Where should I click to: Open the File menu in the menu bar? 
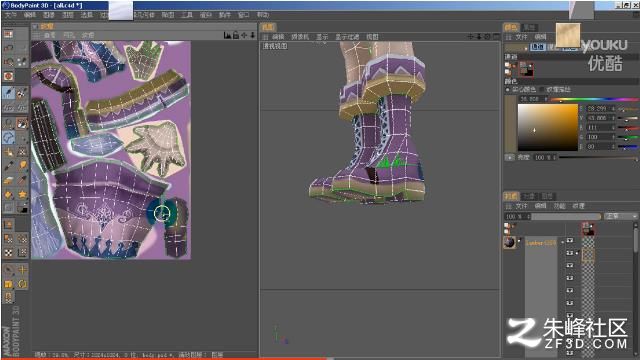pos(11,15)
